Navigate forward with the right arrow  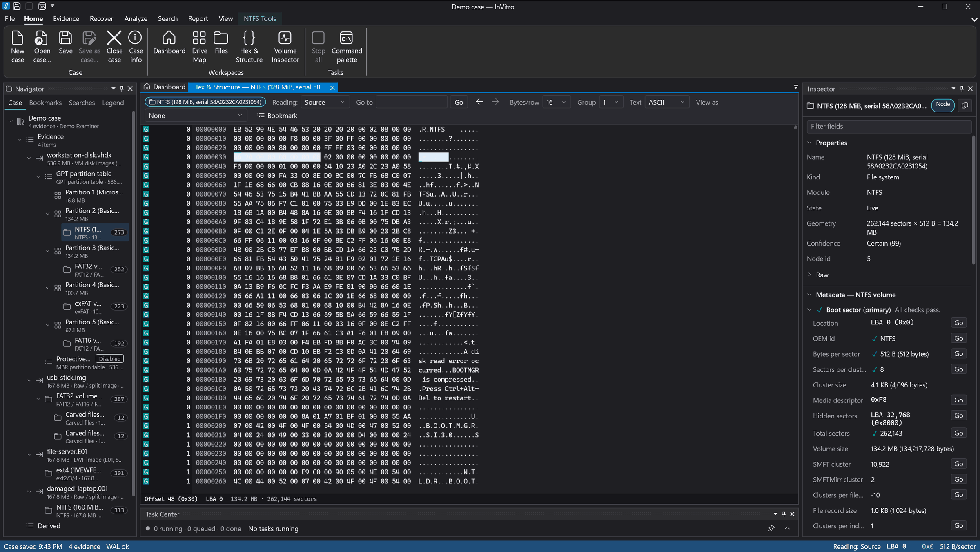tap(495, 102)
